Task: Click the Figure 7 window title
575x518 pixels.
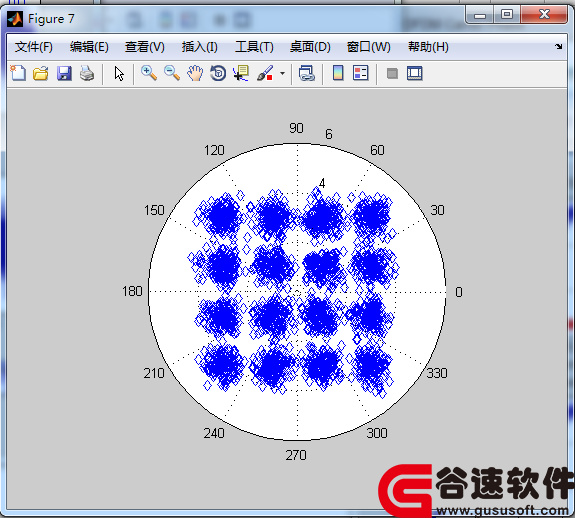Action: click(x=51, y=19)
